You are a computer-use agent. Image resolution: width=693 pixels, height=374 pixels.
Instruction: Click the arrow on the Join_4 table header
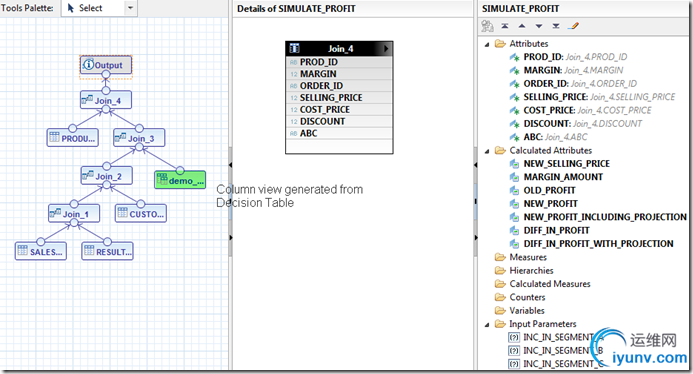(x=386, y=48)
